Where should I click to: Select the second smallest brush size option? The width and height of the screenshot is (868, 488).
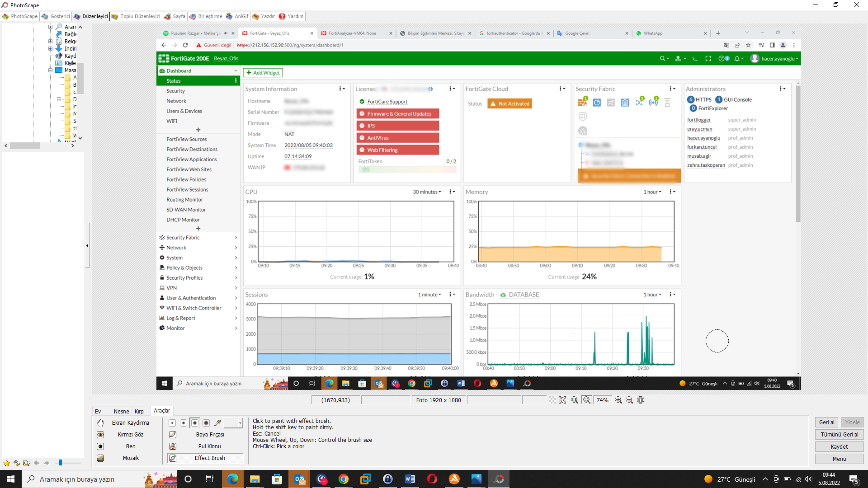point(183,423)
